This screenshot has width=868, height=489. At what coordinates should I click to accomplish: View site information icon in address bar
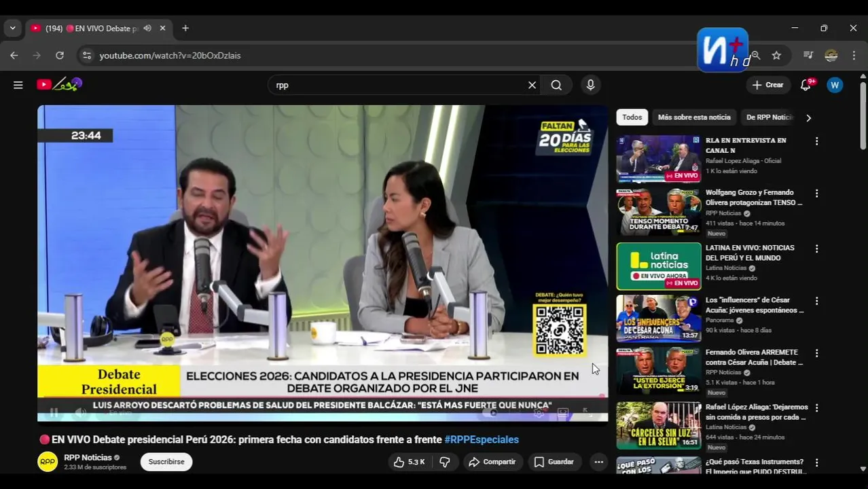[86, 56]
